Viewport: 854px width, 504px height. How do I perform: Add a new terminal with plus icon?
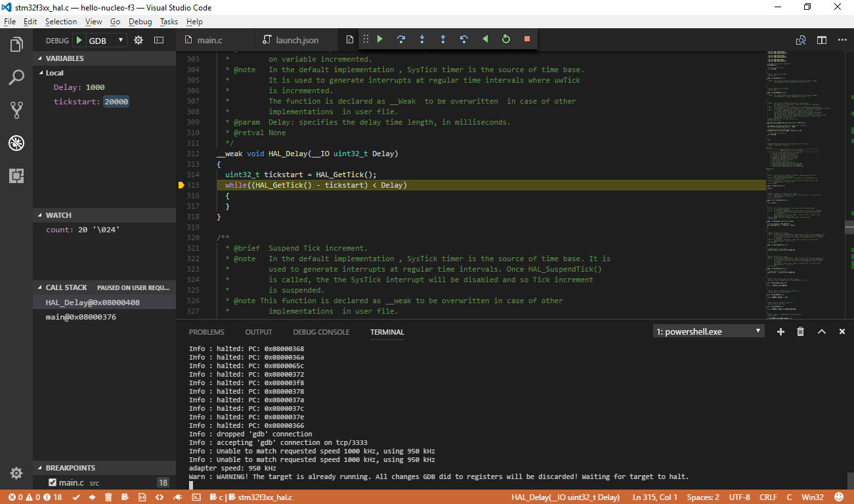[781, 331]
